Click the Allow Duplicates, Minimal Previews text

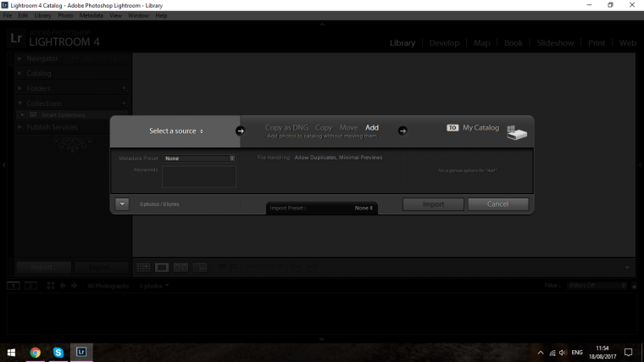tap(338, 158)
